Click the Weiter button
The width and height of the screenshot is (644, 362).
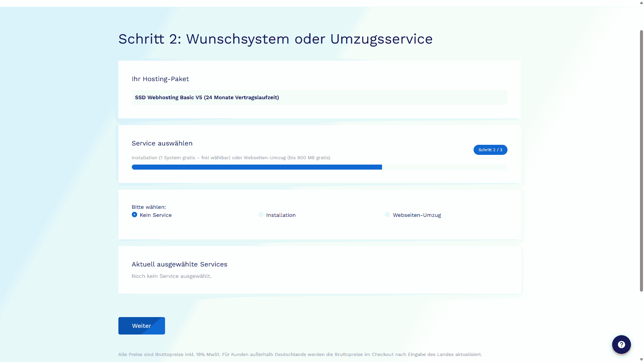(x=142, y=326)
